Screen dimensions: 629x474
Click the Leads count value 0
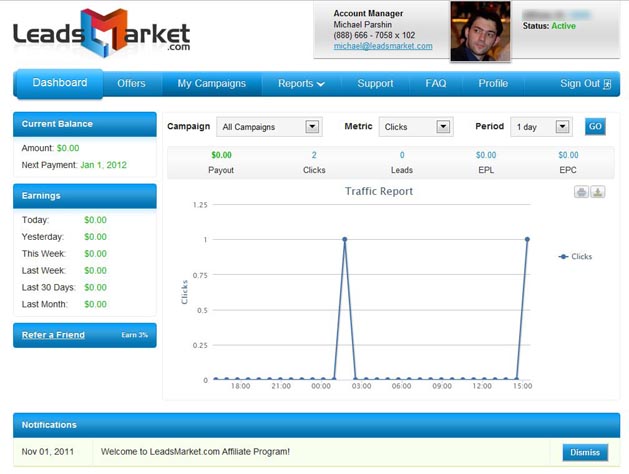coord(402,155)
